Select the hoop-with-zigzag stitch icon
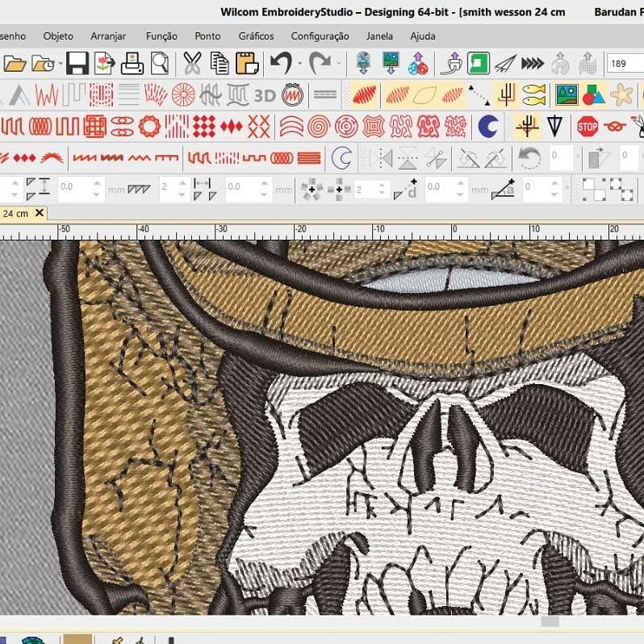The image size is (644, 644). pos(293,95)
